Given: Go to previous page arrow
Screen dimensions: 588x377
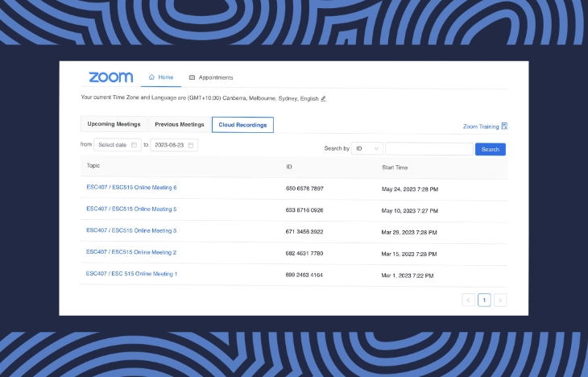Looking at the screenshot, I should click(x=468, y=300).
